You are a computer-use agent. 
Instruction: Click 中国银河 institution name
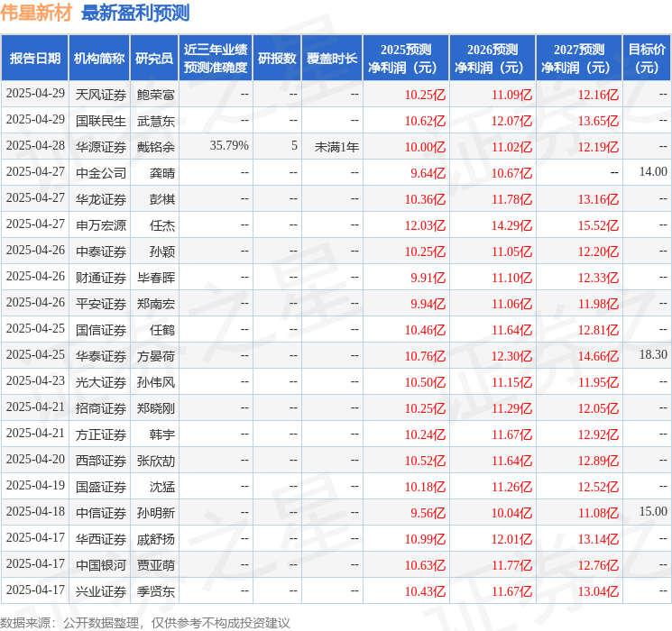click(101, 565)
